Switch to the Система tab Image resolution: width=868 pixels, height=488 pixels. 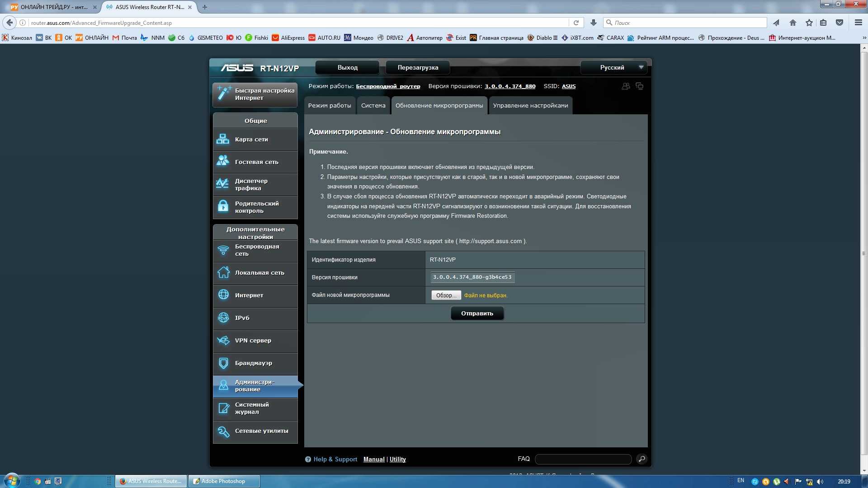tap(373, 106)
